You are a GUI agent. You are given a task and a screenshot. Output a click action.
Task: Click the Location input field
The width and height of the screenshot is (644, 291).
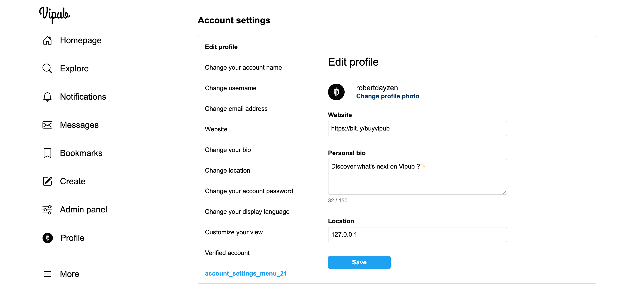(417, 235)
